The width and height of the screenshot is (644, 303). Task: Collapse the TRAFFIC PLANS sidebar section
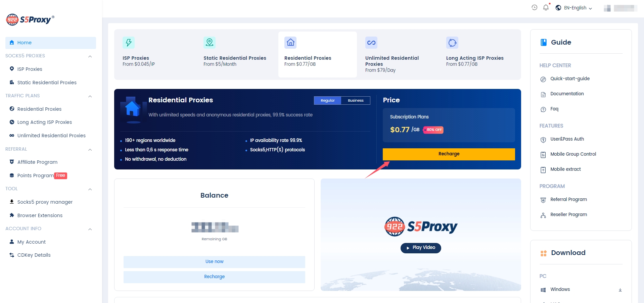[x=90, y=96]
